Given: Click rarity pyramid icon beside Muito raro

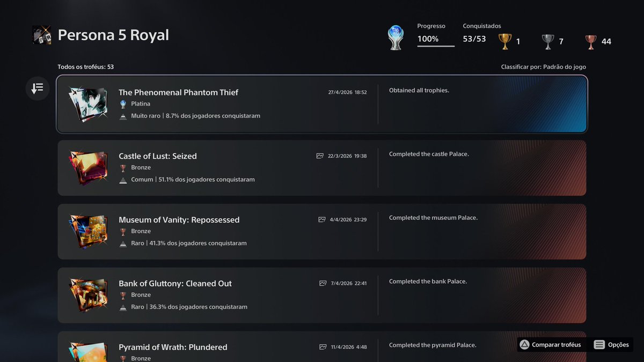Looking at the screenshot, I should coord(123,116).
